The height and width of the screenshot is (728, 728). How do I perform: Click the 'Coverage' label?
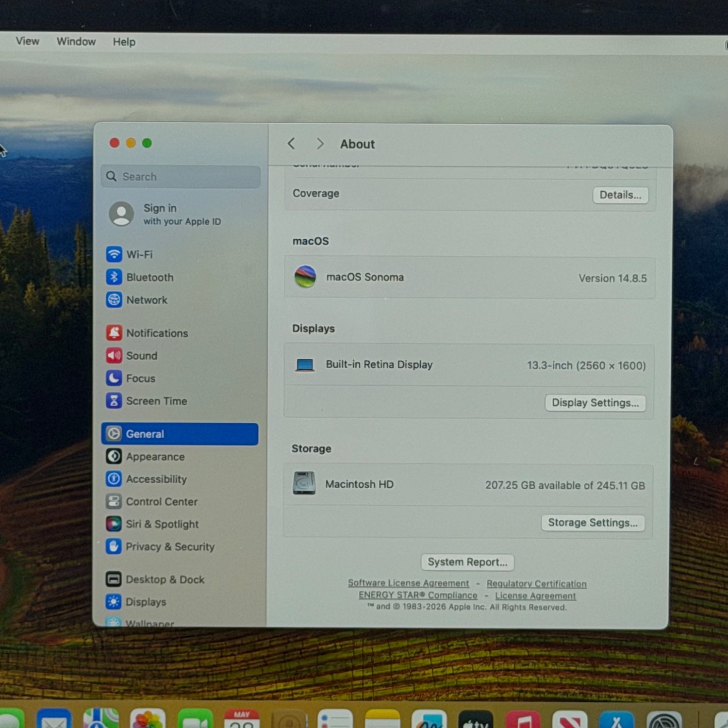point(316,193)
